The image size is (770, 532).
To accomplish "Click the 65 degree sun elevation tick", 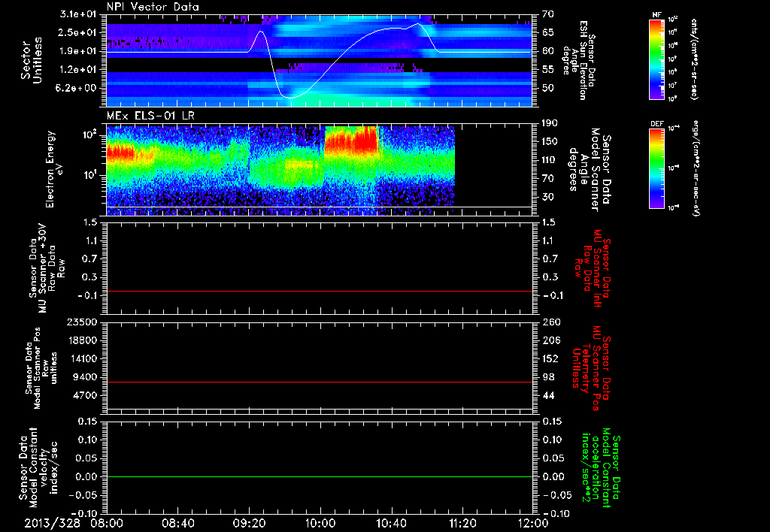I will [x=548, y=32].
